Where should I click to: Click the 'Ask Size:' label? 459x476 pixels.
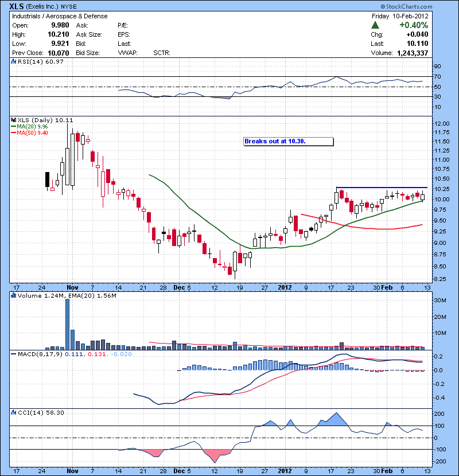click(x=89, y=34)
